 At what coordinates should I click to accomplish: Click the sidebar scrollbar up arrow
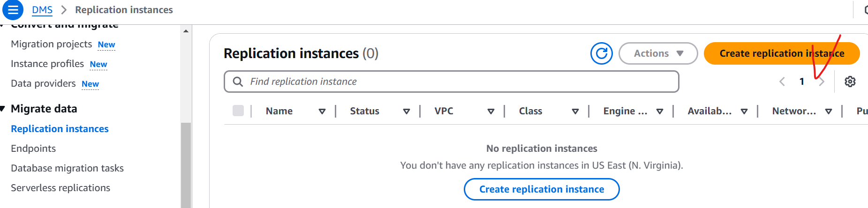[x=186, y=31]
